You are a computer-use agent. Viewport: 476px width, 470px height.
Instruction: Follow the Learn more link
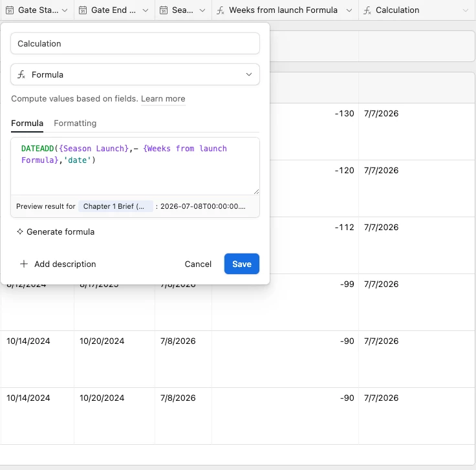point(163,99)
